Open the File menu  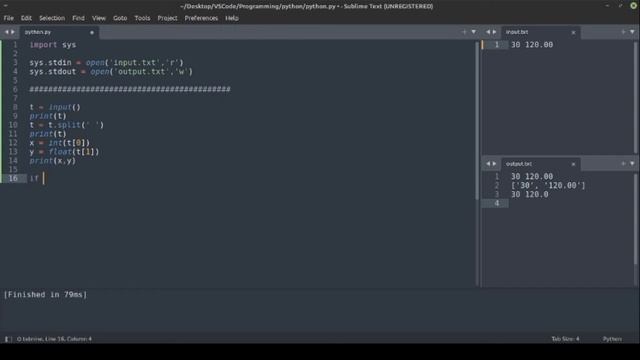(x=9, y=18)
